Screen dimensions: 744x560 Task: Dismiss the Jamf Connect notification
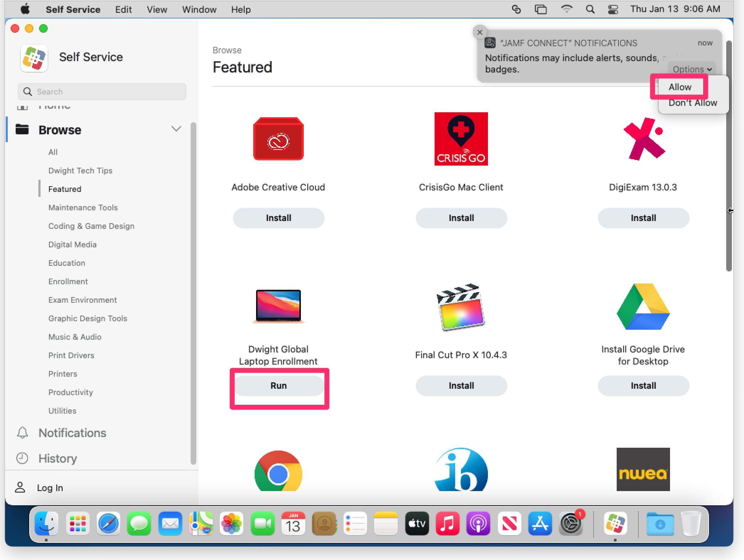tap(479, 32)
